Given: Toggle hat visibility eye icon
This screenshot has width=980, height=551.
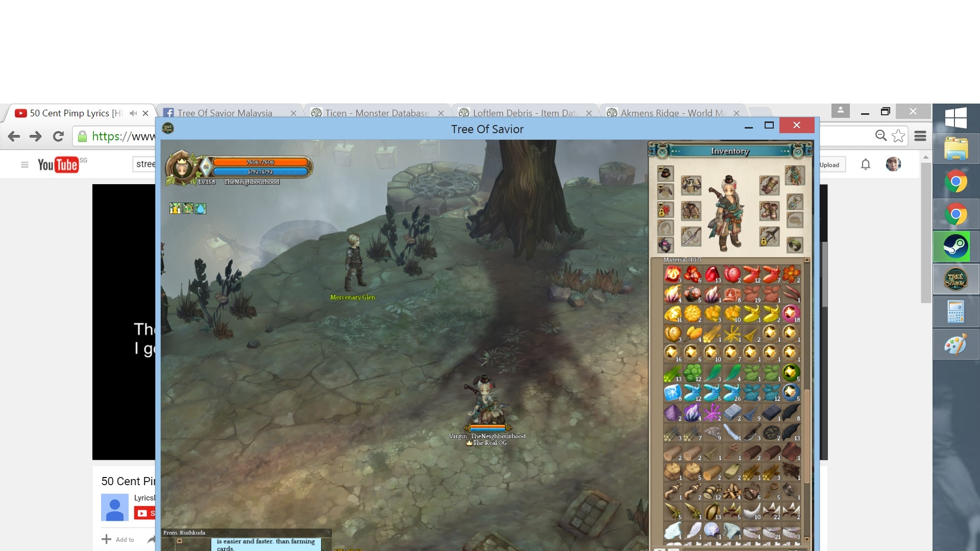Looking at the screenshot, I should [x=660, y=169].
